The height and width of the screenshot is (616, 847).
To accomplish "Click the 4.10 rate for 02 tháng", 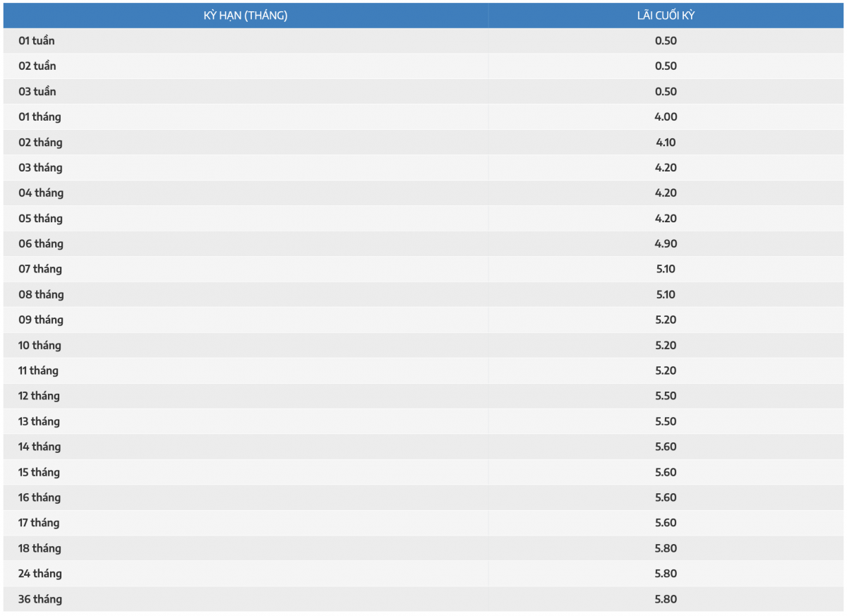I will coord(666,143).
